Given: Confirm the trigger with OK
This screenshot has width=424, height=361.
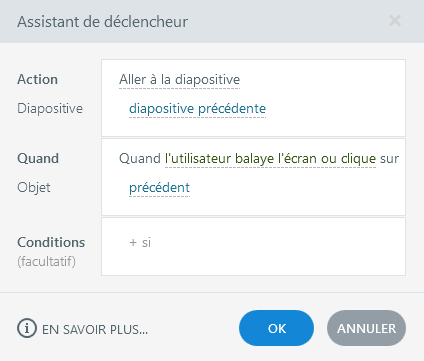Looking at the screenshot, I should click(x=276, y=328).
